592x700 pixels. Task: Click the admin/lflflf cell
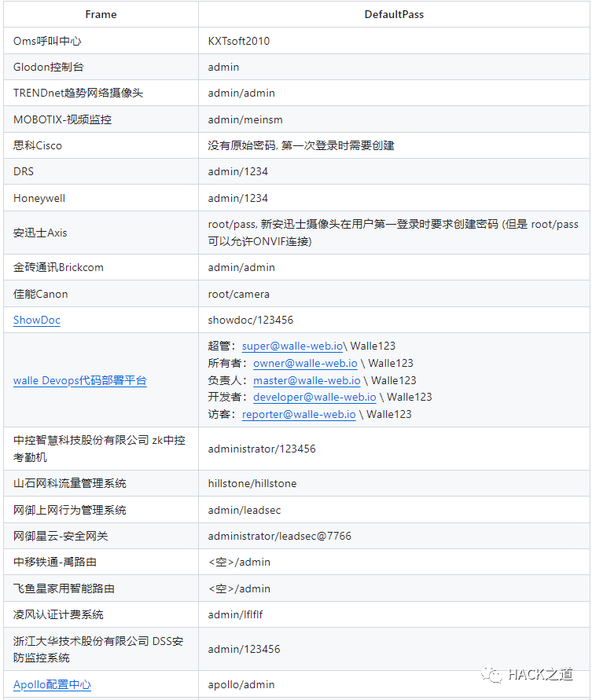pos(394,614)
